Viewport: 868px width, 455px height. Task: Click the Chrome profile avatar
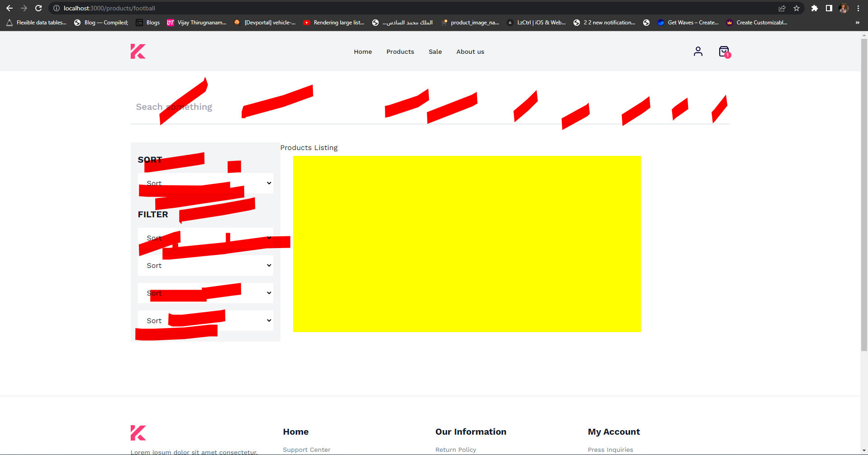843,8
